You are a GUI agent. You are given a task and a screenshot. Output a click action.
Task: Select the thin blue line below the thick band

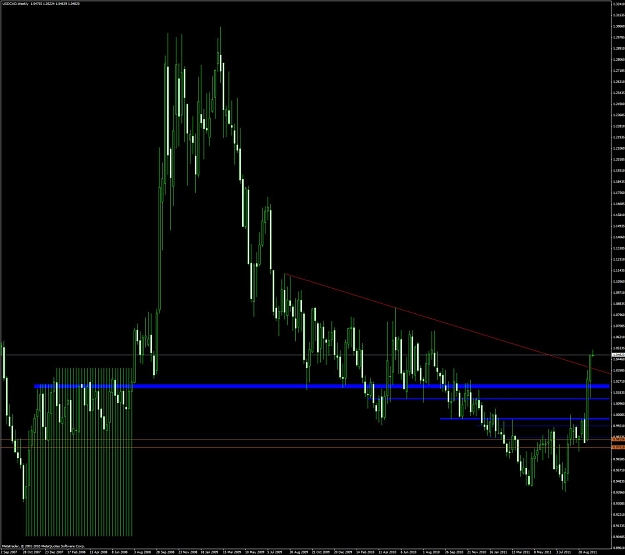pyautogui.click(x=489, y=399)
